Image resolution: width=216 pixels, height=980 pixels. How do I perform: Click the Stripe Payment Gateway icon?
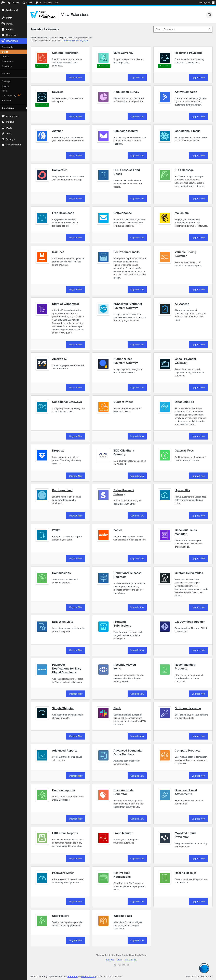click(x=103, y=495)
